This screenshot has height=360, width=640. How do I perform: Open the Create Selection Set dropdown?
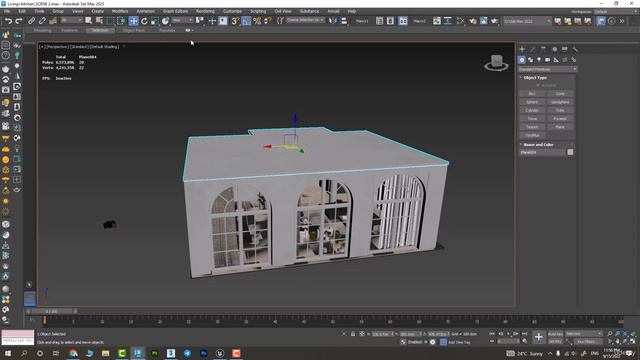coord(305,20)
